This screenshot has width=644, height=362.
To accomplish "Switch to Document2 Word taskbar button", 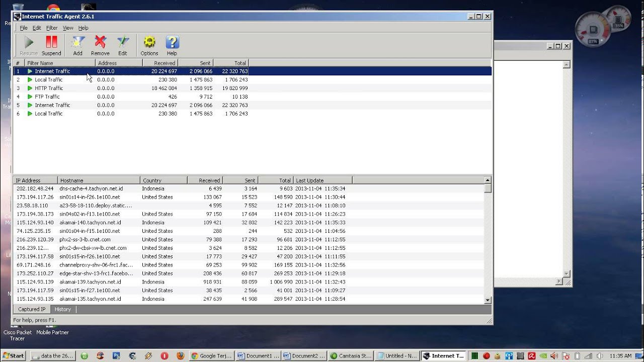I will click(304, 355).
